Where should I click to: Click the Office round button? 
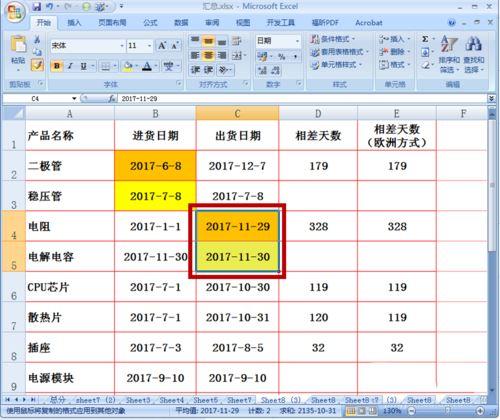pyautogui.click(x=15, y=12)
